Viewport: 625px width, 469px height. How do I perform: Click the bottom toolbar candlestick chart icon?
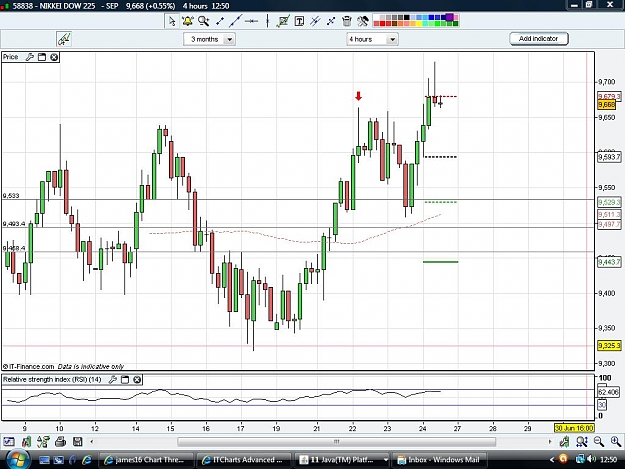(26, 442)
